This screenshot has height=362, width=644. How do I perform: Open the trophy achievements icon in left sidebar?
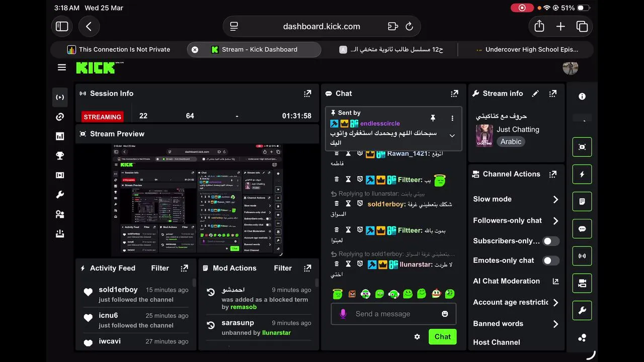60,156
